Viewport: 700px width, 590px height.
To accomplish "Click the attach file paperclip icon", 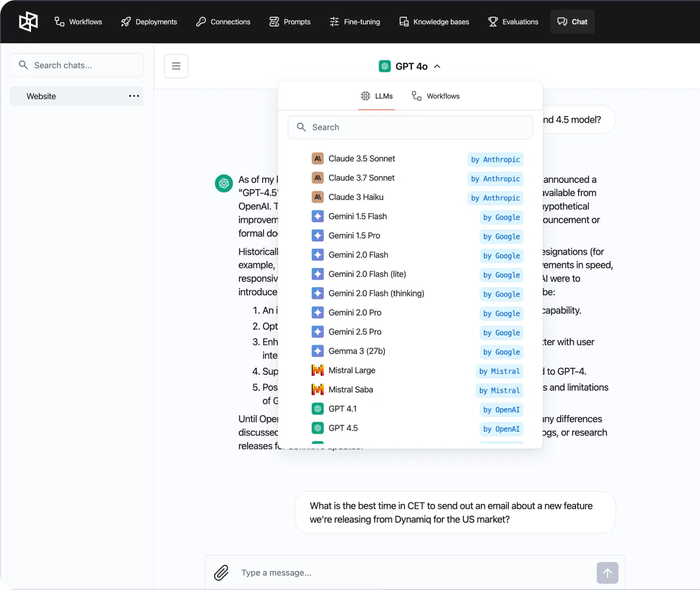I will 222,573.
